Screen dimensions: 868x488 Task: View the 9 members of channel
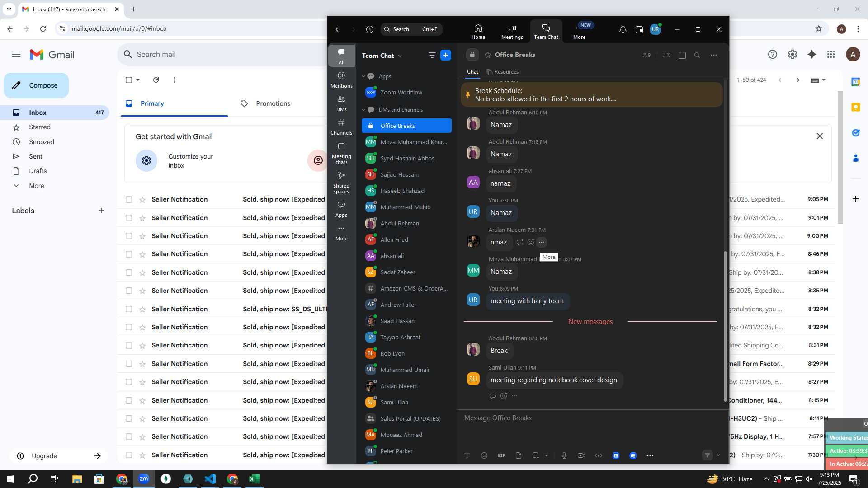[x=646, y=55]
